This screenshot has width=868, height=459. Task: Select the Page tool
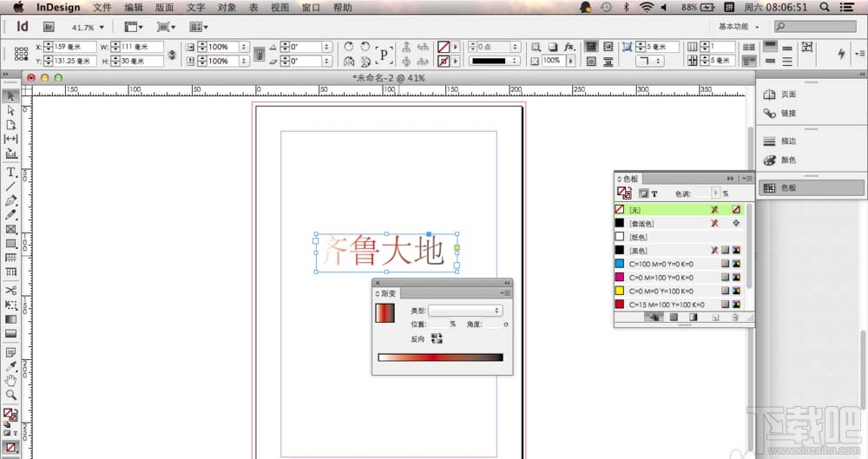(x=10, y=125)
